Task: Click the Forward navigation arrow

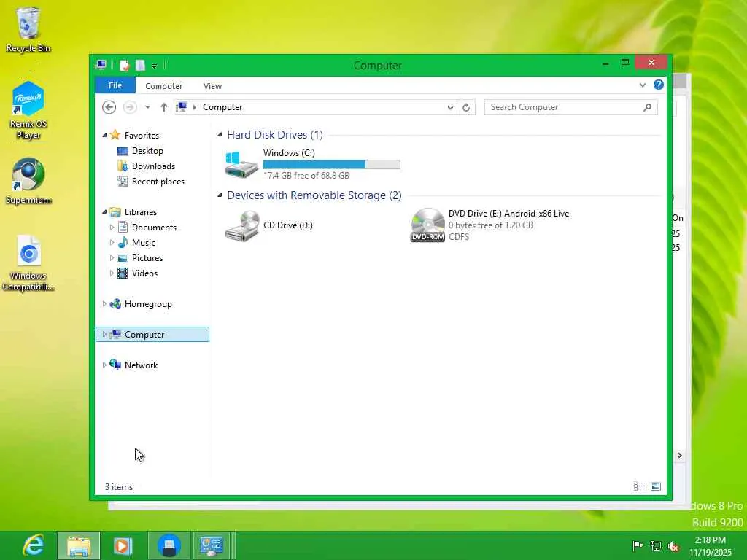Action: click(x=130, y=107)
